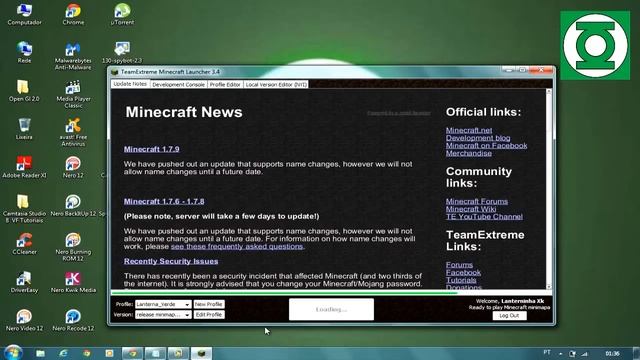640x360 pixels.
Task: Launch the Nero 12 desktop shortcut
Action: pos(73,167)
